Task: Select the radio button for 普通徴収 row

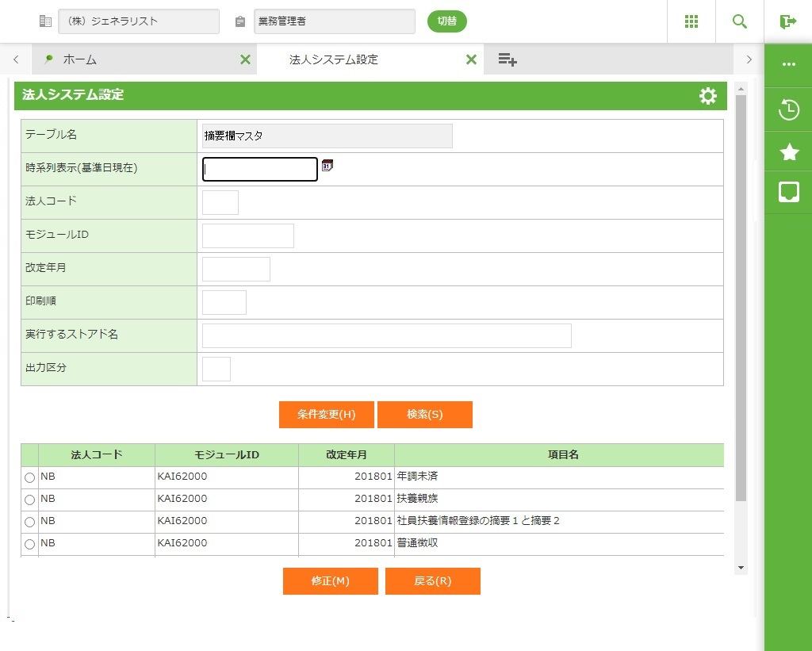Action: point(30,545)
